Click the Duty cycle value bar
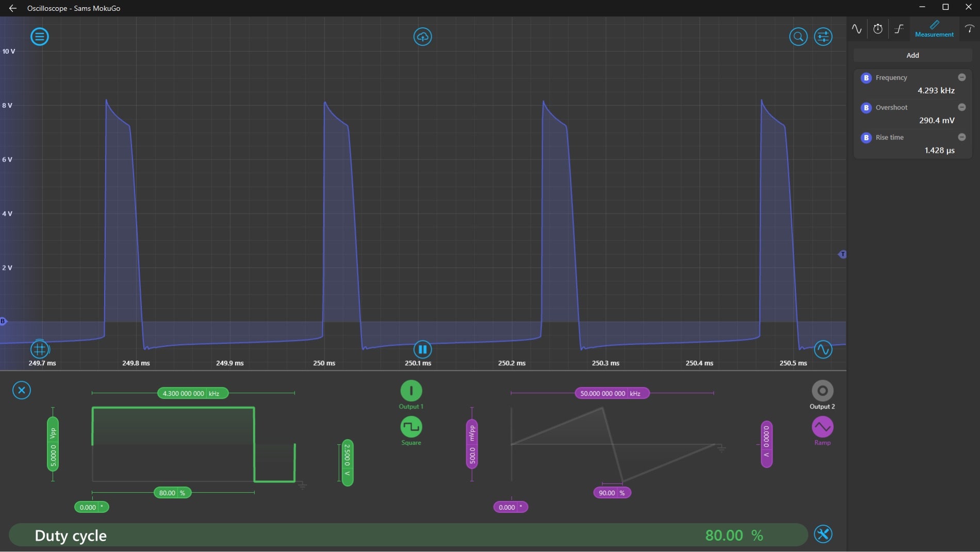980x552 pixels. tap(407, 535)
